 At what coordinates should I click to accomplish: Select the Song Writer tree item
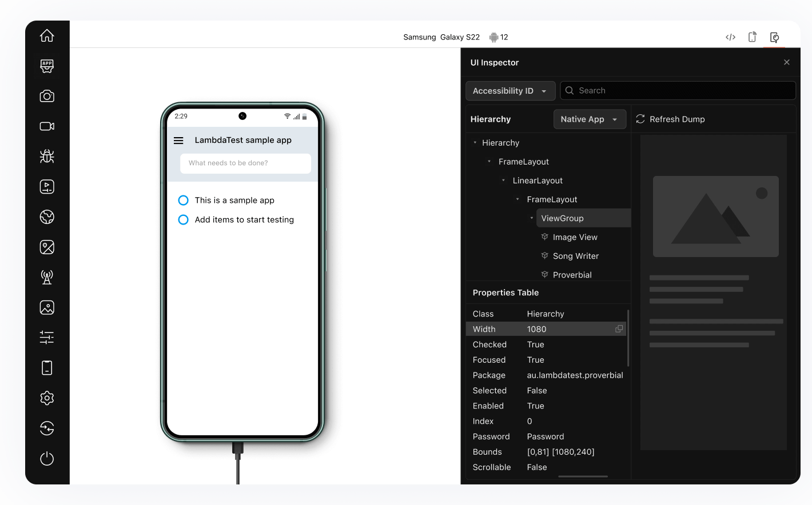click(576, 255)
